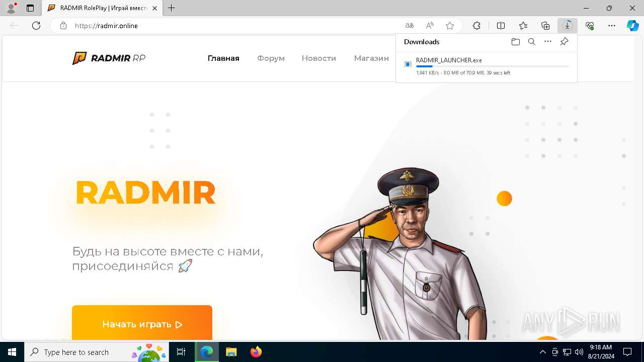Open the tab actions menu icon
Viewport: 644px width, 362px height.
(30, 8)
